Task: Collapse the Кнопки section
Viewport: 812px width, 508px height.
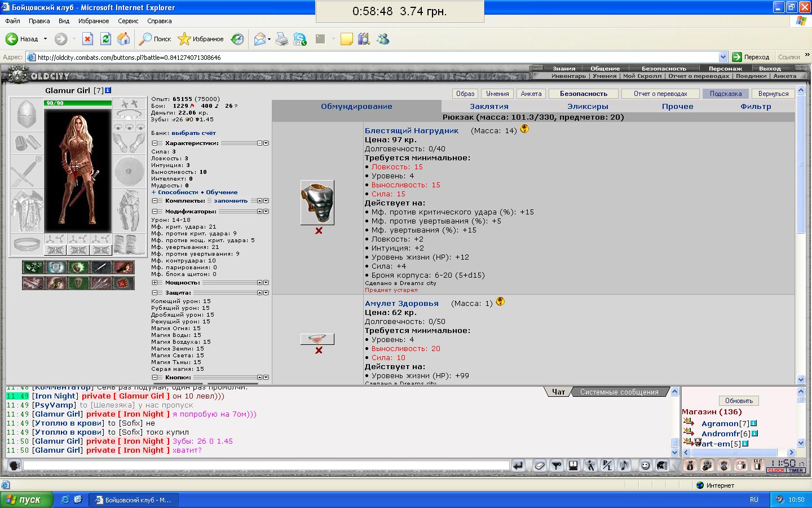Action: (x=155, y=378)
